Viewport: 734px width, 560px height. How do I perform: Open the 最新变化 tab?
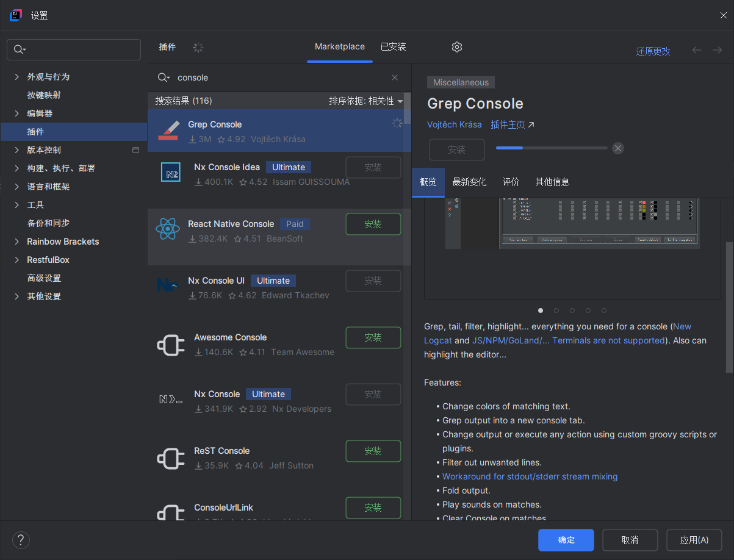pyautogui.click(x=469, y=182)
